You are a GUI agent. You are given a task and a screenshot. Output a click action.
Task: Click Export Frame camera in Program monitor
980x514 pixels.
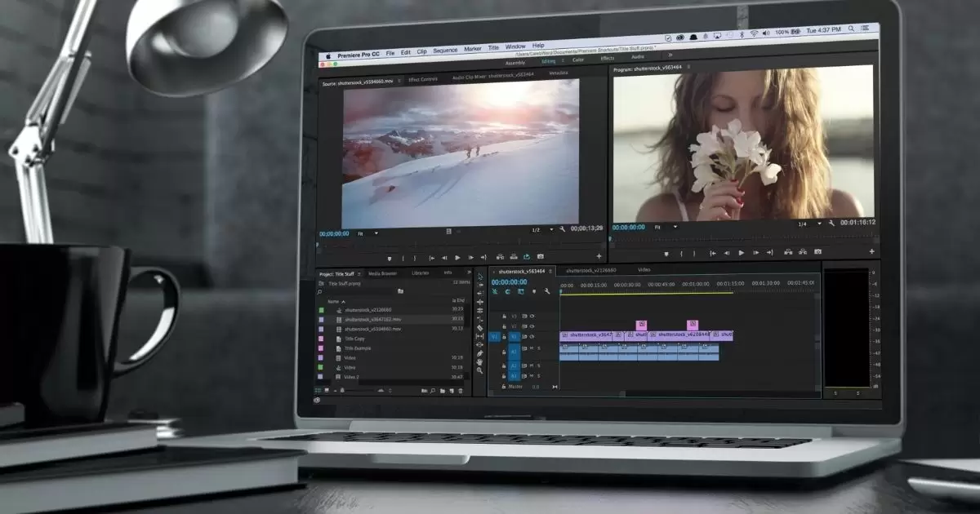pyautogui.click(x=817, y=252)
